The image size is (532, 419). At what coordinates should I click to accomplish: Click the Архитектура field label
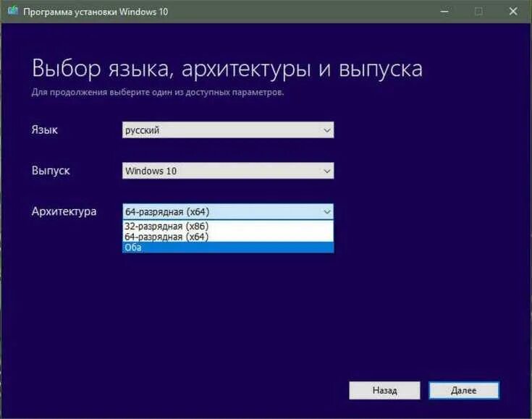(x=64, y=212)
